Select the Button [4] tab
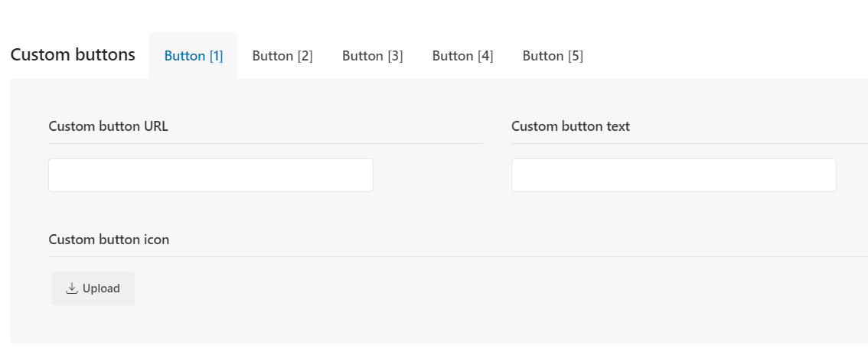The image size is (868, 349). (463, 56)
